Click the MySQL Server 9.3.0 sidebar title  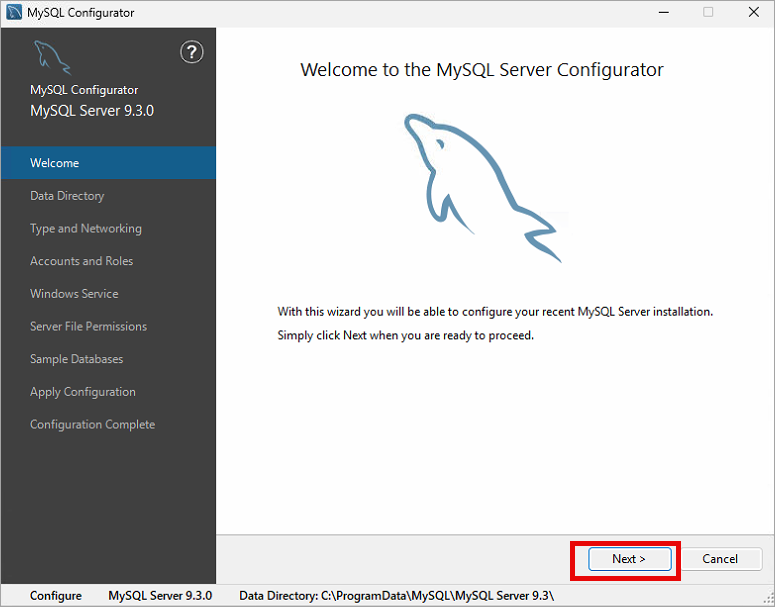(92, 111)
